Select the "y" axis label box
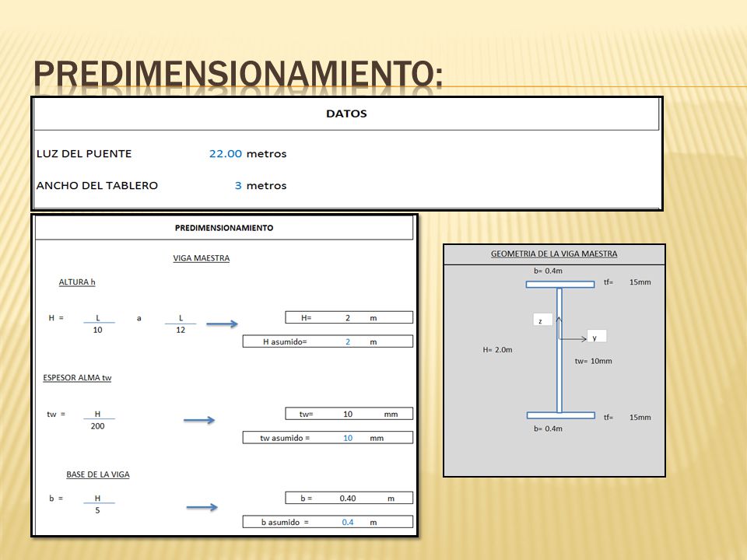Screen dimensions: 747x560 coord(597,336)
